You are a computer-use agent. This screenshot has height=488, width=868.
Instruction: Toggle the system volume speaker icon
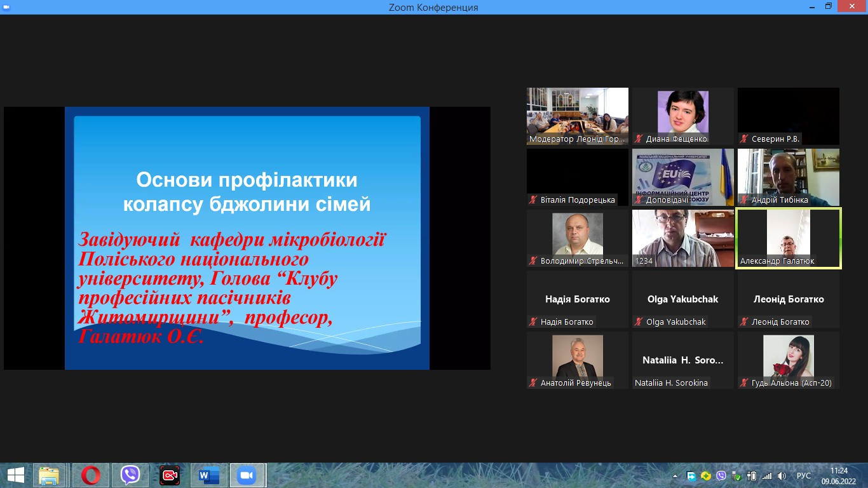coord(782,476)
